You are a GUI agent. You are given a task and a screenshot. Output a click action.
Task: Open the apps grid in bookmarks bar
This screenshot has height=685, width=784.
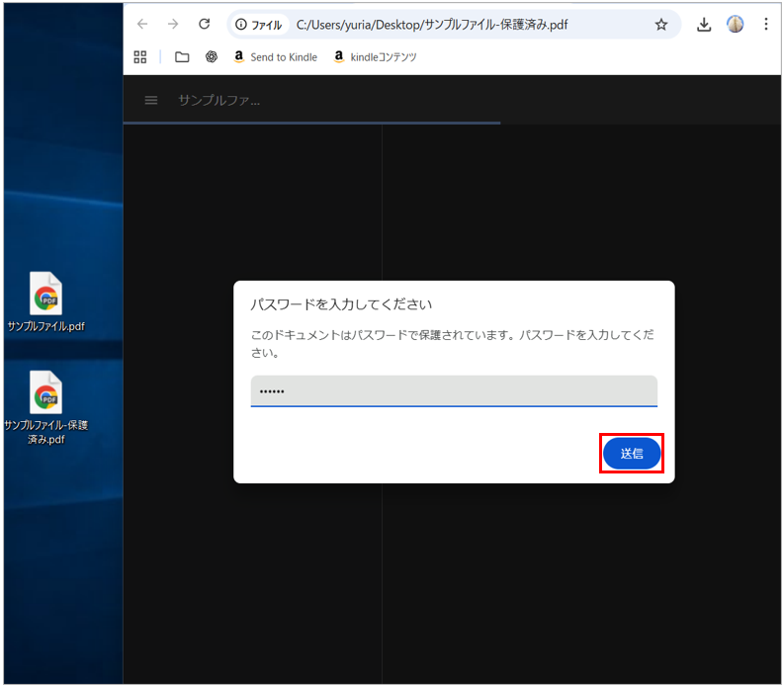pos(140,57)
